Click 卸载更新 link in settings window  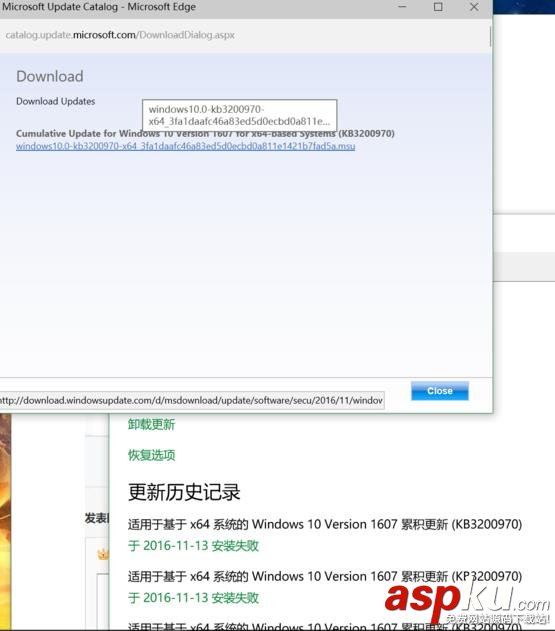tap(151, 425)
